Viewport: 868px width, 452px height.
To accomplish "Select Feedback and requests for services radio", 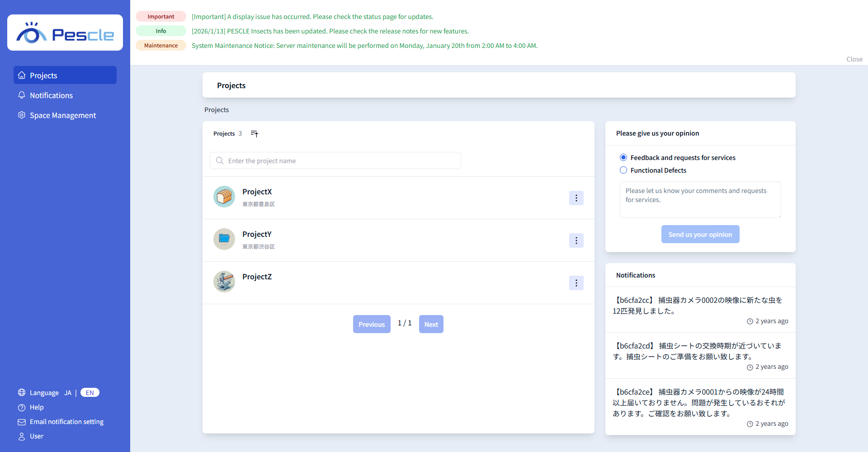I will (623, 158).
